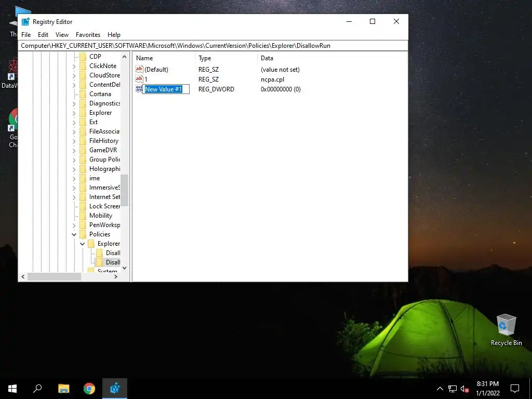The width and height of the screenshot is (532, 399).
Task: Open the View menu
Action: click(62, 35)
